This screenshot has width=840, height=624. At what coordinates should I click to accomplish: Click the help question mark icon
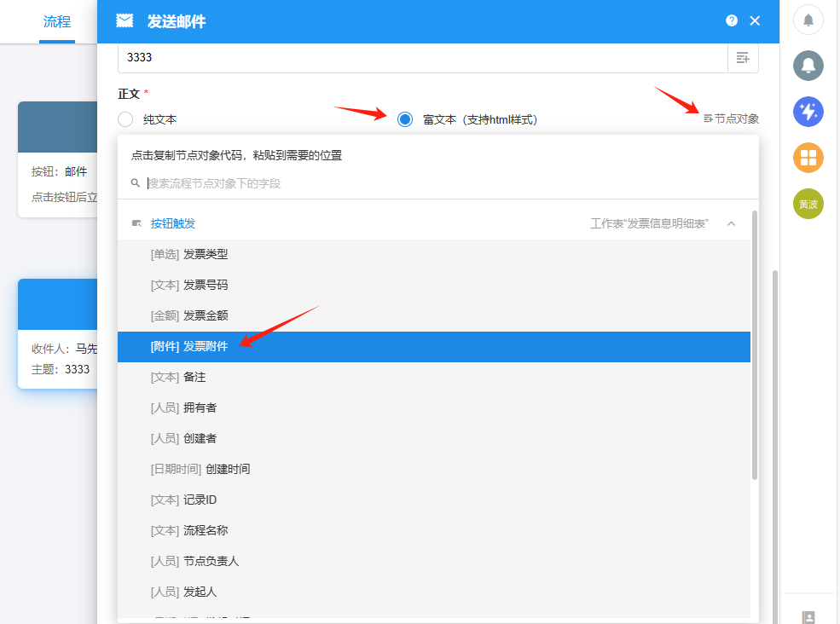(x=732, y=21)
